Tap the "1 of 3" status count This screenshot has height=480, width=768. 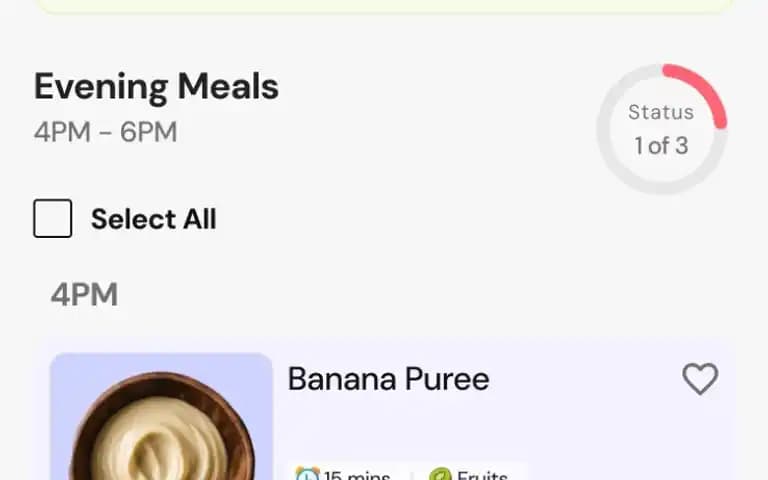click(661, 146)
